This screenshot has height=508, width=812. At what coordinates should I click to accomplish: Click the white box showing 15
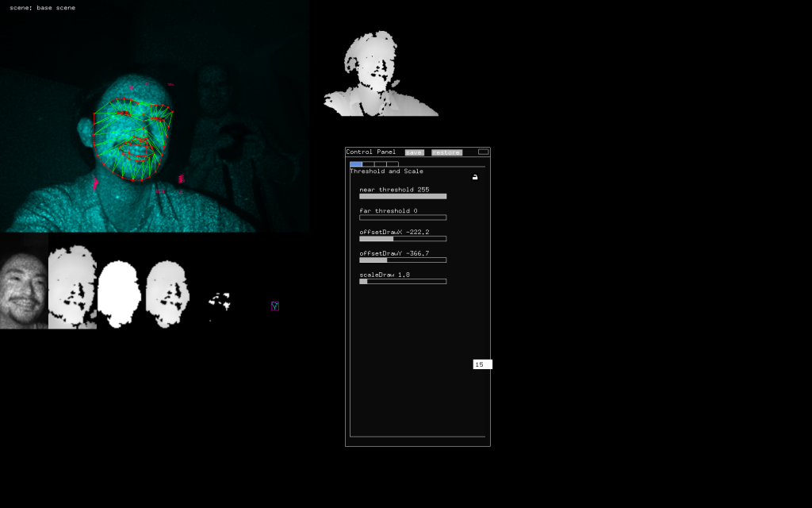(482, 364)
